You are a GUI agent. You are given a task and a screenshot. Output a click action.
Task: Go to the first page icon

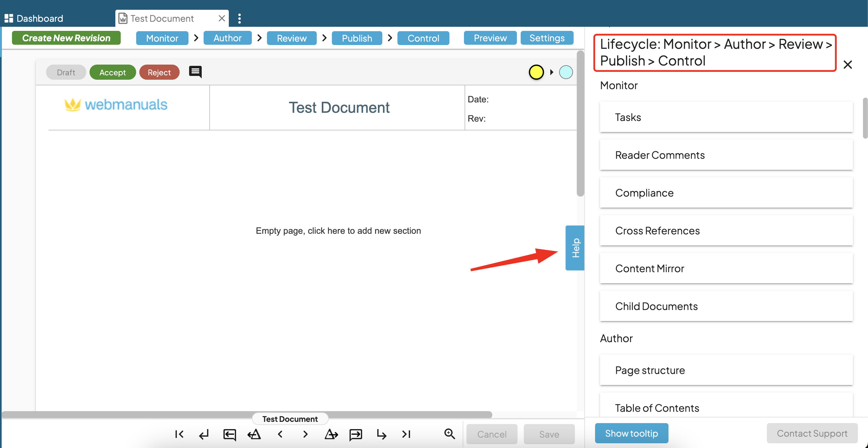179,434
